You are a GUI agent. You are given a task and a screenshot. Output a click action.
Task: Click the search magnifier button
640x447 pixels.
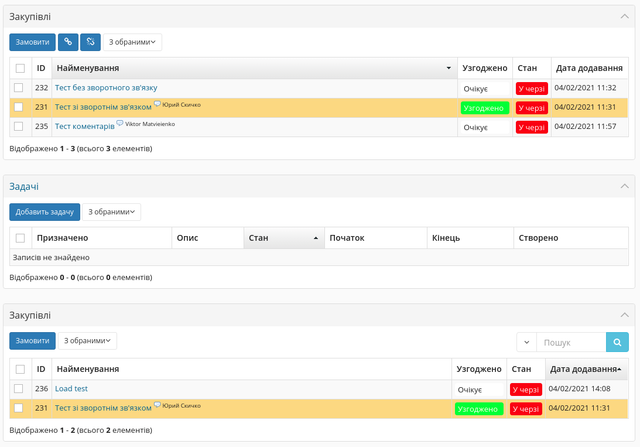(617, 342)
